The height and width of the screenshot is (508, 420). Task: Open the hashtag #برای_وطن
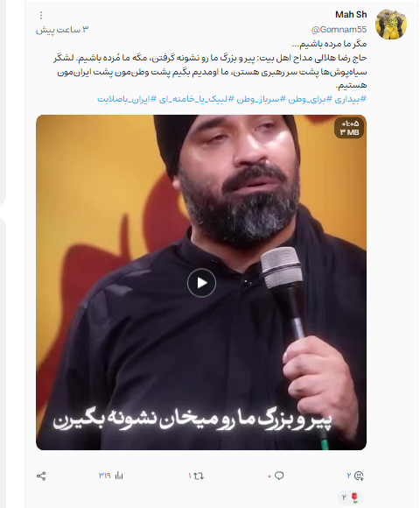pos(310,99)
